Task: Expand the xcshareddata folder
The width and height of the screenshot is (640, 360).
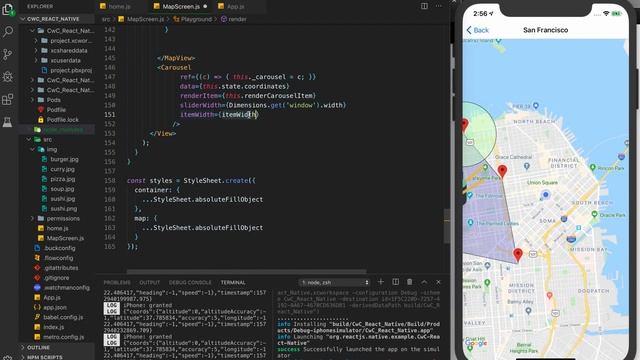Action: tap(69, 50)
